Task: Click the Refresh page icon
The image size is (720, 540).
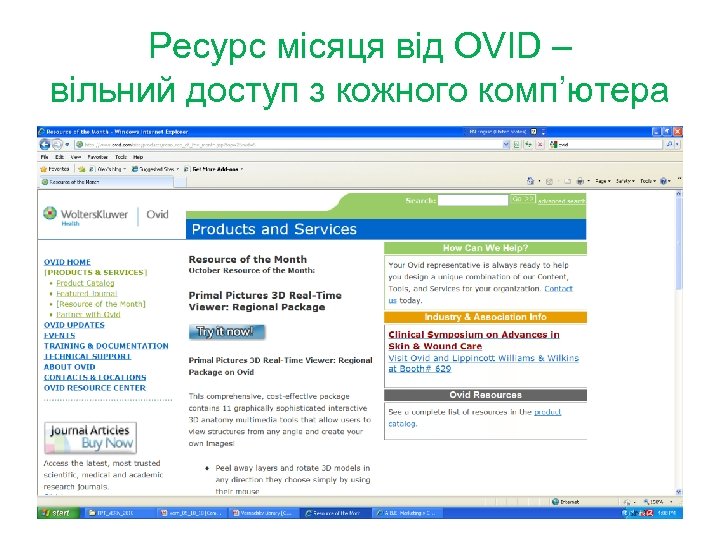Action: [529, 145]
